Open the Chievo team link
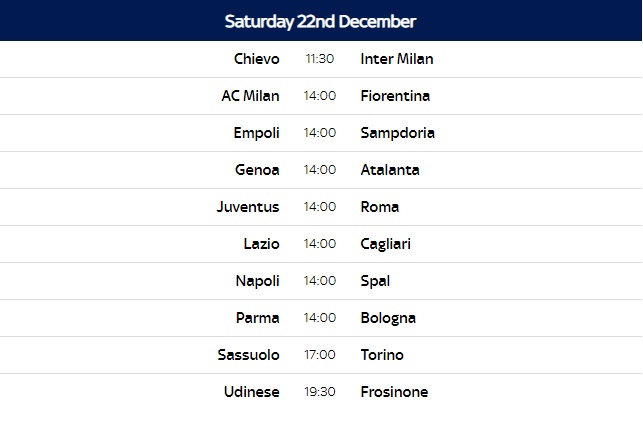The height and width of the screenshot is (433, 643). [x=257, y=59]
